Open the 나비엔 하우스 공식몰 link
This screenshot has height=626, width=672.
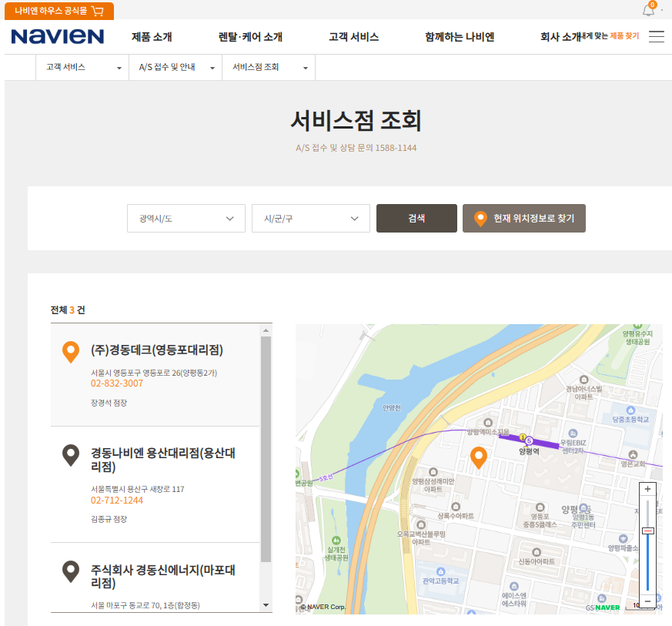pos(59,11)
